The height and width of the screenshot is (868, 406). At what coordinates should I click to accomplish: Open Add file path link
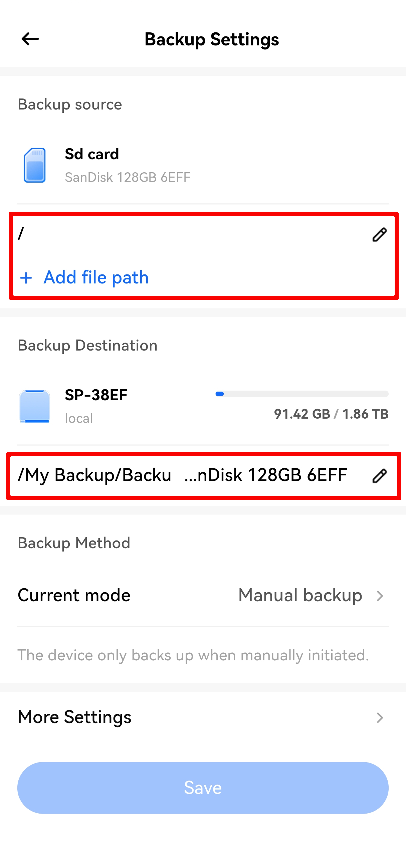click(x=96, y=278)
